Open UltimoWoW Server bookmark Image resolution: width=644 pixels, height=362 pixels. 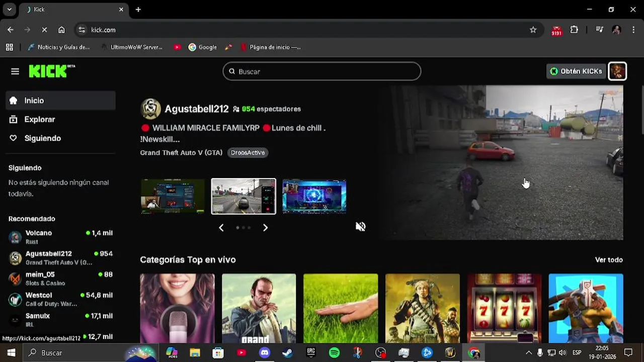pos(131,47)
